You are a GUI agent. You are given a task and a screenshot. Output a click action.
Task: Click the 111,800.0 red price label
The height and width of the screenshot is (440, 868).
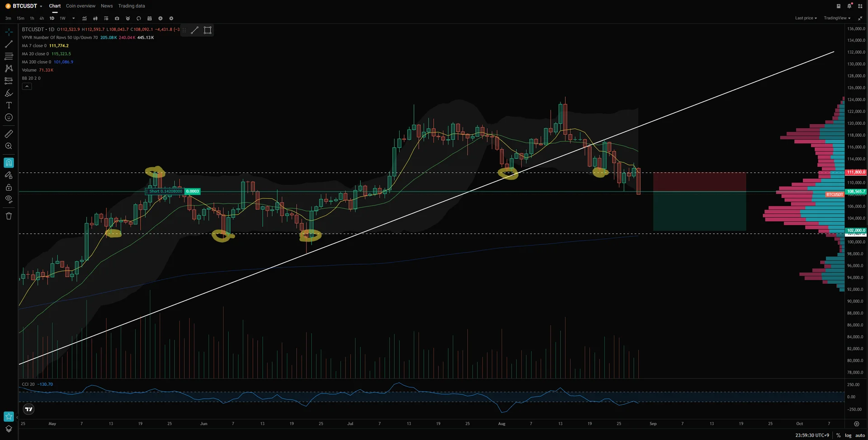tap(856, 172)
